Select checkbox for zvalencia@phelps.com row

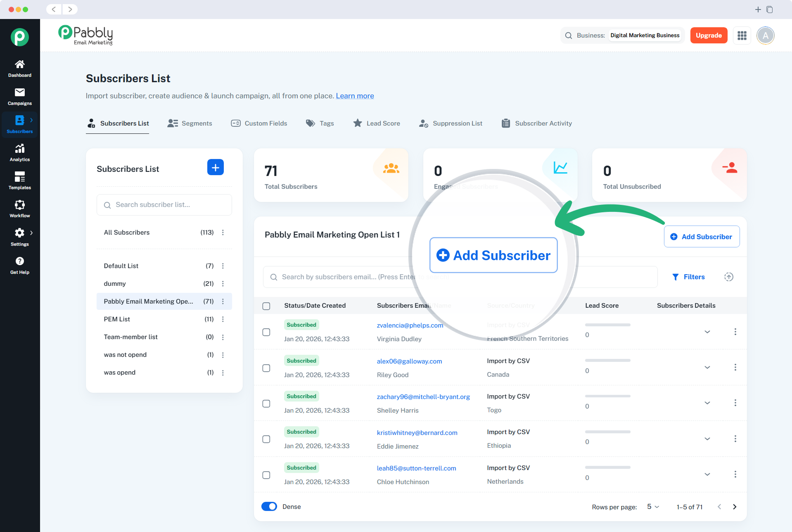click(266, 332)
